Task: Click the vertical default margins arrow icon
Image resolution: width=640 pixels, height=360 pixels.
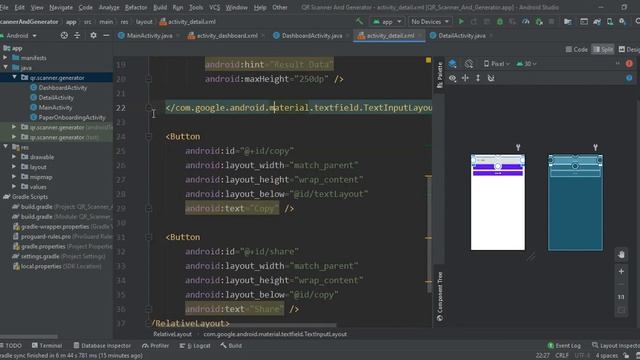Action: pyautogui.click(x=478, y=78)
